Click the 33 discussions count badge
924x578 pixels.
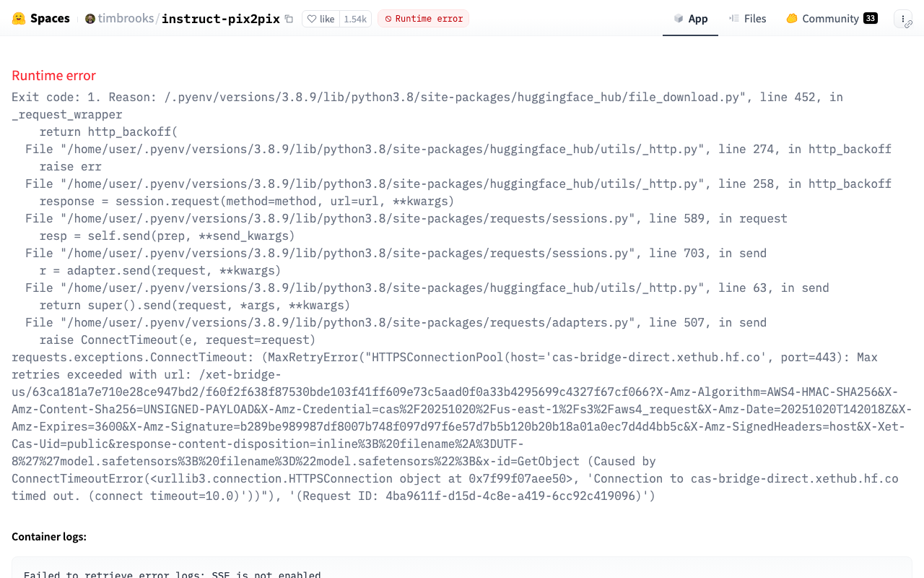[x=870, y=19]
